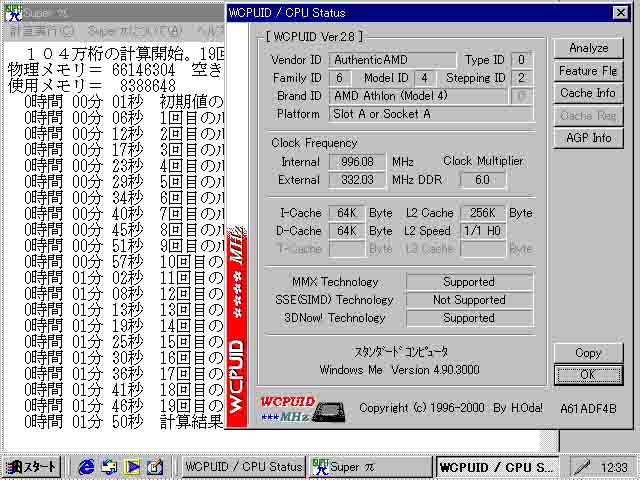Click the Type ID value 0

pos(522,60)
